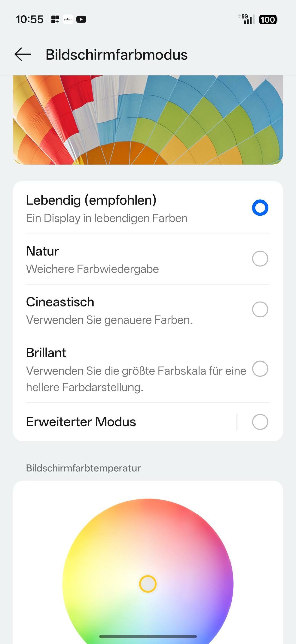Tap the YouTube notification icon
This screenshot has height=644, width=296.
click(x=81, y=19)
